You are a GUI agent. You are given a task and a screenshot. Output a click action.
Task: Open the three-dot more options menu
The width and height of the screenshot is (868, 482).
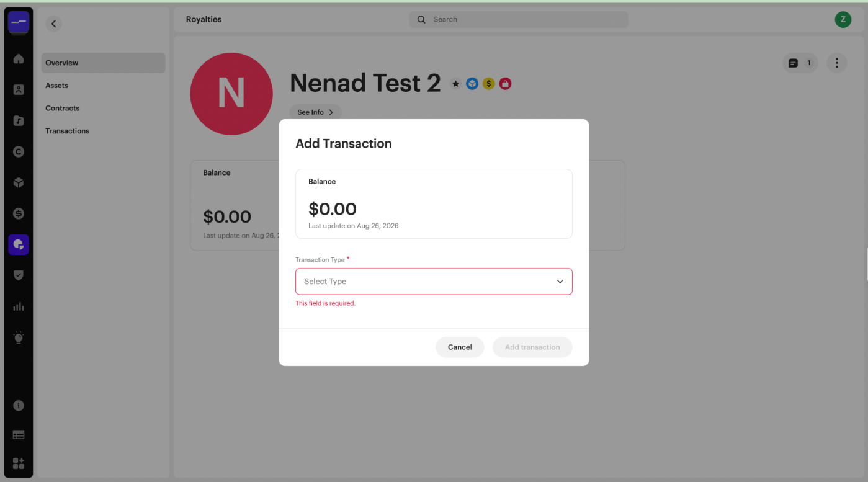point(836,63)
